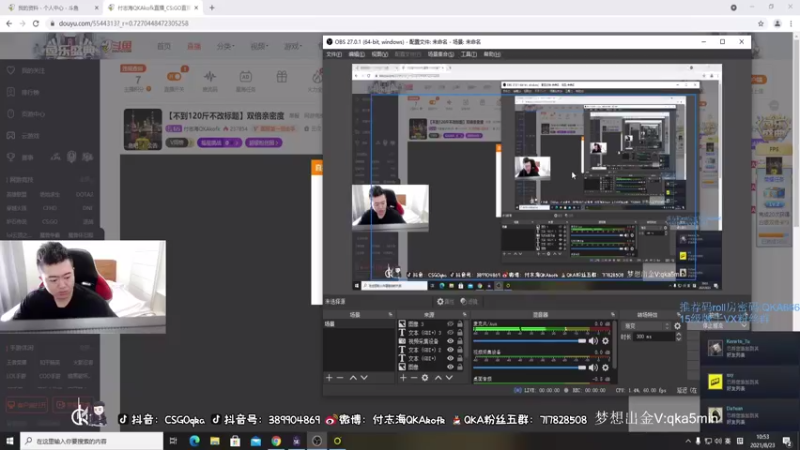The image size is (800, 450).
Task: Open 云游戏 cloud gaming icon in sidebar
Action: pyautogui.click(x=11, y=136)
